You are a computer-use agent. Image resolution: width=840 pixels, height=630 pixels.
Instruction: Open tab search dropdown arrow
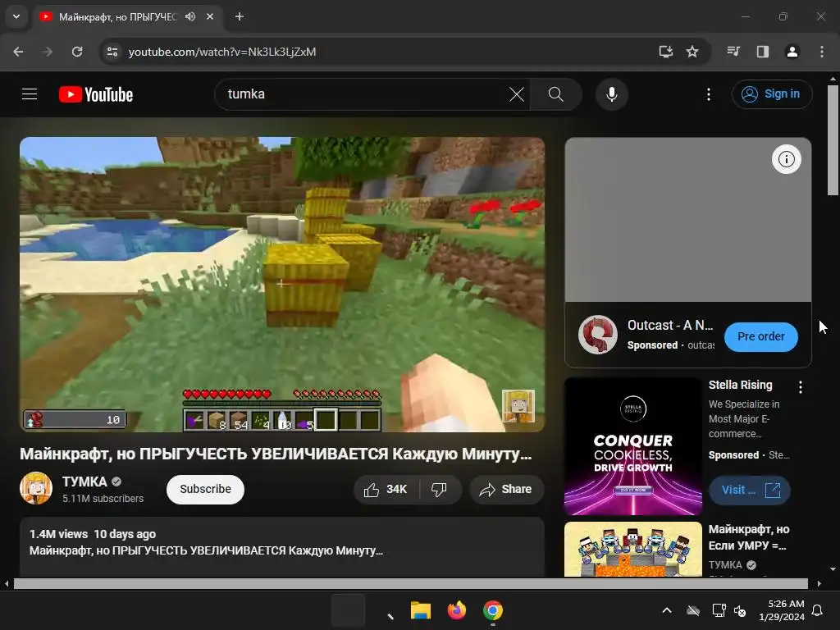coord(16,16)
